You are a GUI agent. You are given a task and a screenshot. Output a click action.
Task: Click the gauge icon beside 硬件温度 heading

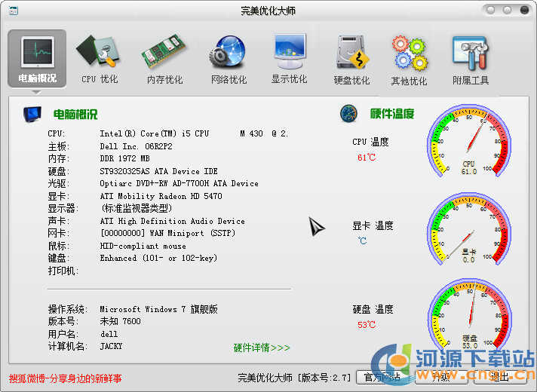tap(348, 113)
